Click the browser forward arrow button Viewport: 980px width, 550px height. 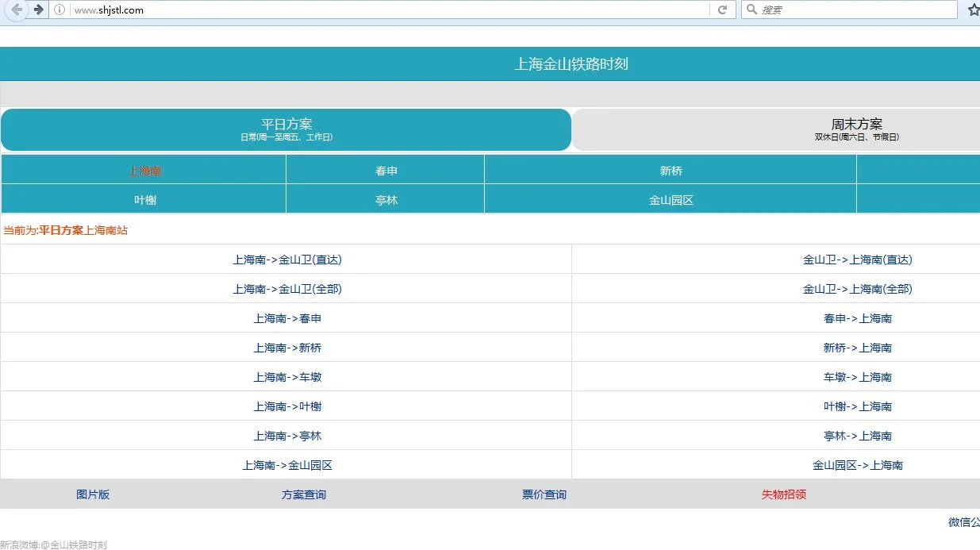38,10
